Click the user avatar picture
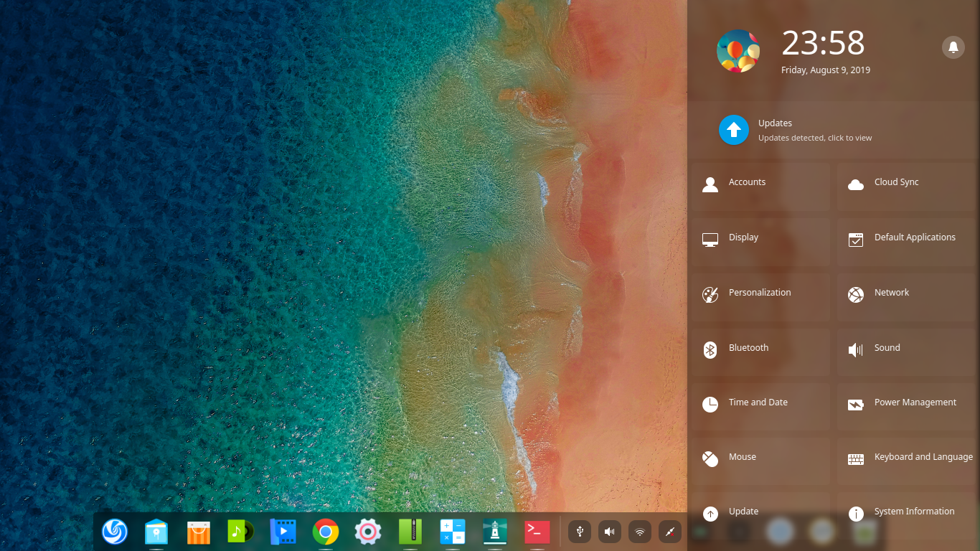This screenshot has width=980, height=551. (738, 51)
